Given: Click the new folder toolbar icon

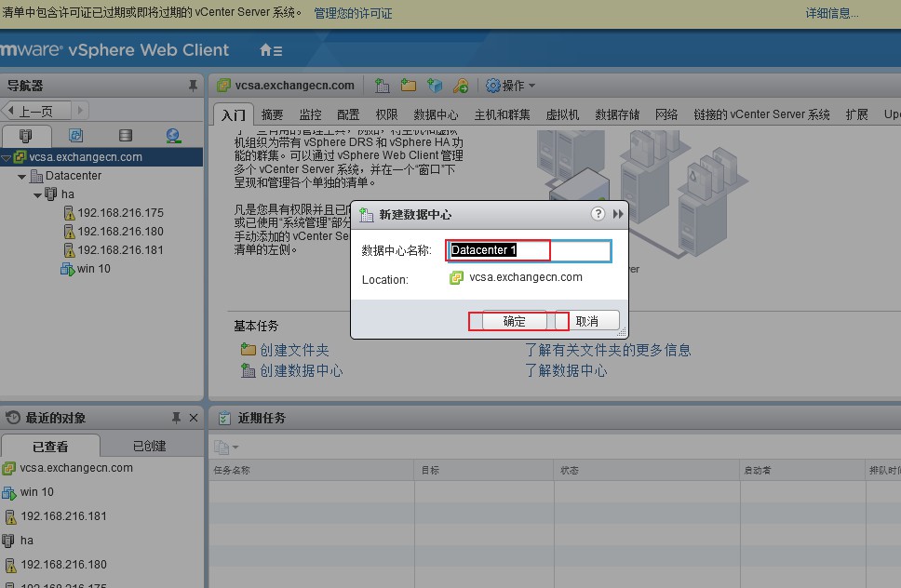Looking at the screenshot, I should point(409,86).
